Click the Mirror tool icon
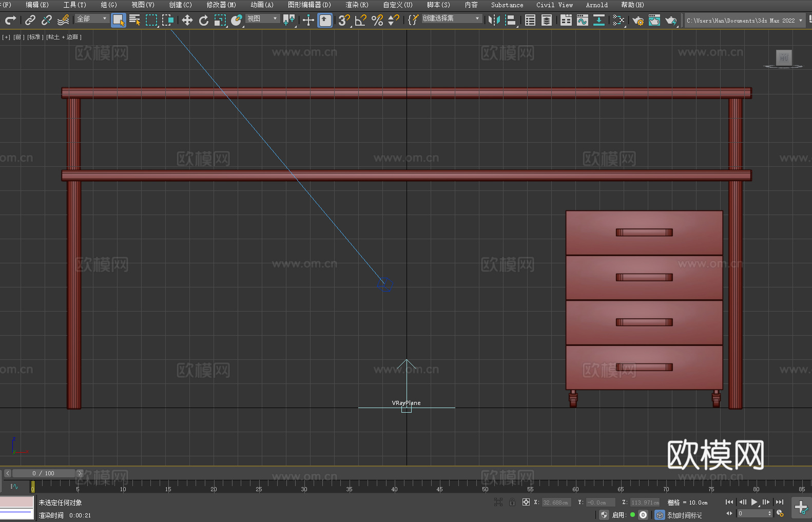Screen dimensions: 812x522 494,20
